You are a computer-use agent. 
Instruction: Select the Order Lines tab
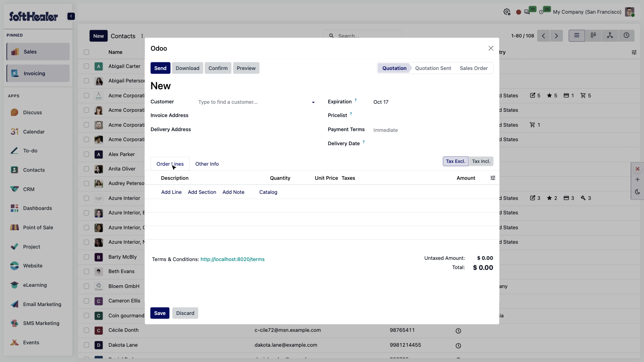[x=170, y=164]
